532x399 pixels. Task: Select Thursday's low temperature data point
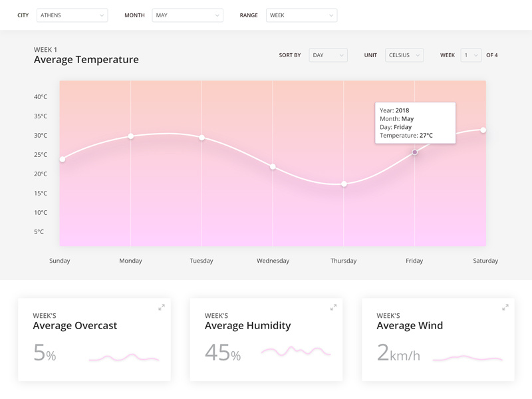tap(344, 184)
